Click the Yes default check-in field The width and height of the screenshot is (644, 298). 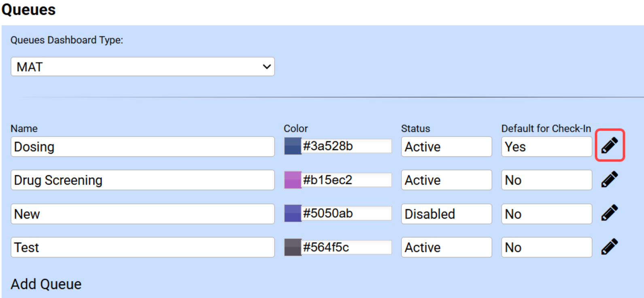click(546, 147)
